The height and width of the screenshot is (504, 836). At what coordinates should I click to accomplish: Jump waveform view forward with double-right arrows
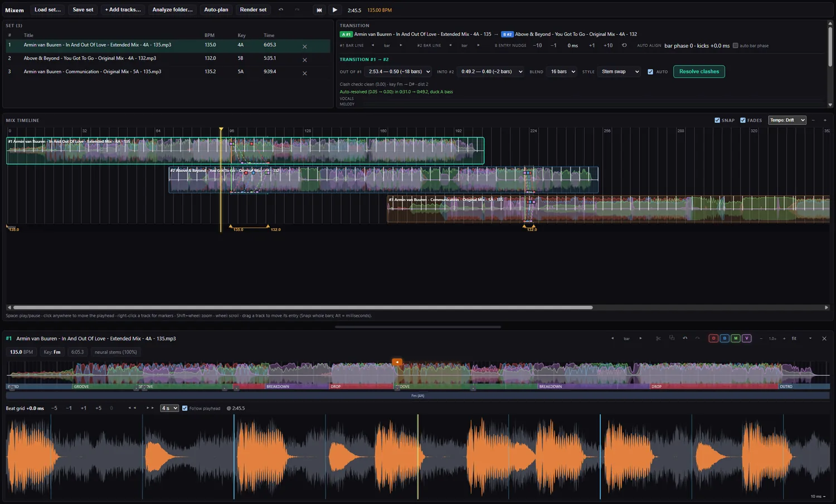(149, 408)
